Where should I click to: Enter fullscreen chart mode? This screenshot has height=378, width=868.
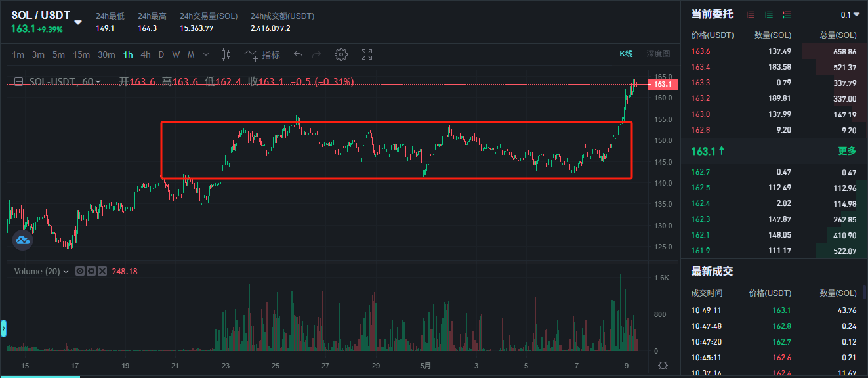[x=367, y=54]
